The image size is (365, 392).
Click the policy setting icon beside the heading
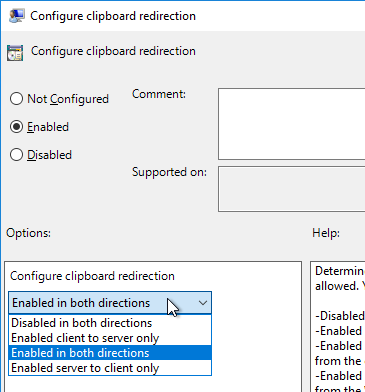[15, 53]
